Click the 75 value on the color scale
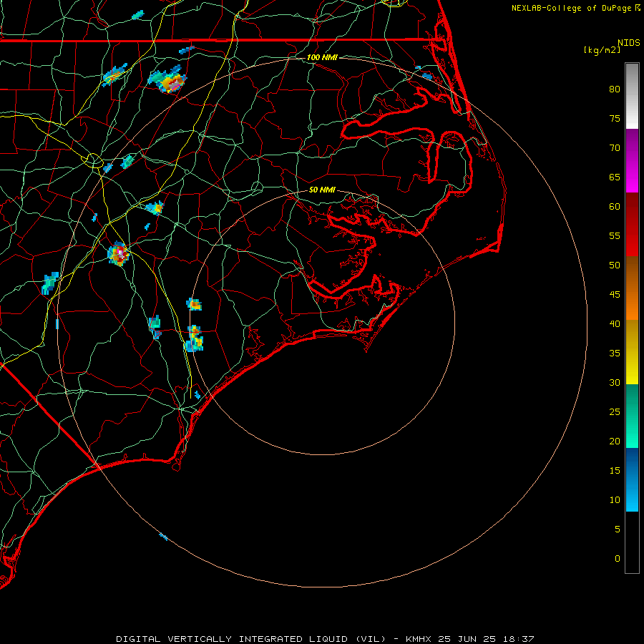644x644 pixels. (x=615, y=119)
